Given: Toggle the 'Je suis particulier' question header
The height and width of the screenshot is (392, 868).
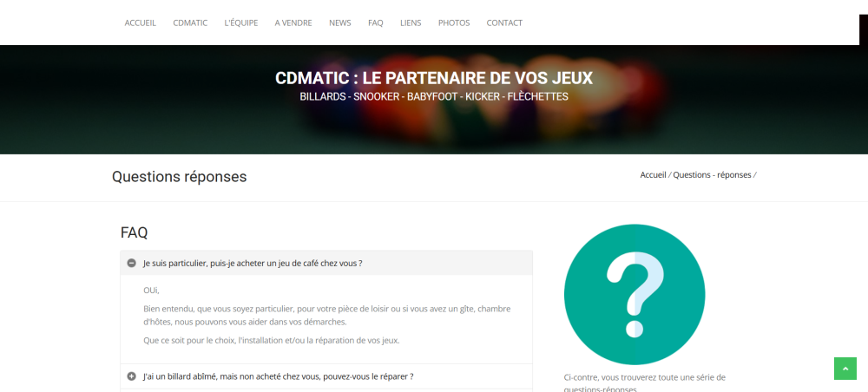Looking at the screenshot, I should 253,263.
